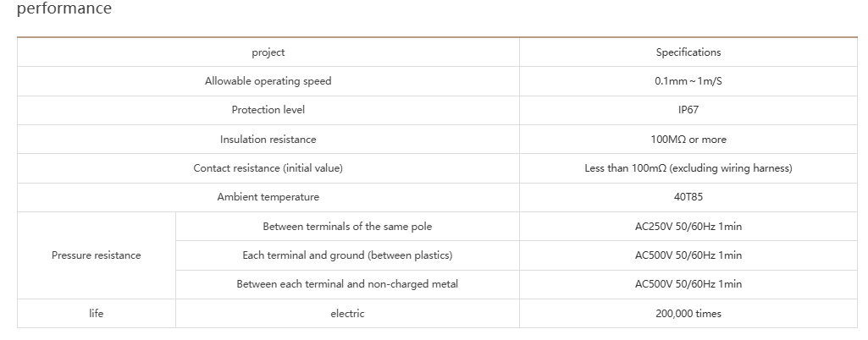The height and width of the screenshot is (340, 868).
Task: Select the 'project' header cell
Action: coord(268,52)
